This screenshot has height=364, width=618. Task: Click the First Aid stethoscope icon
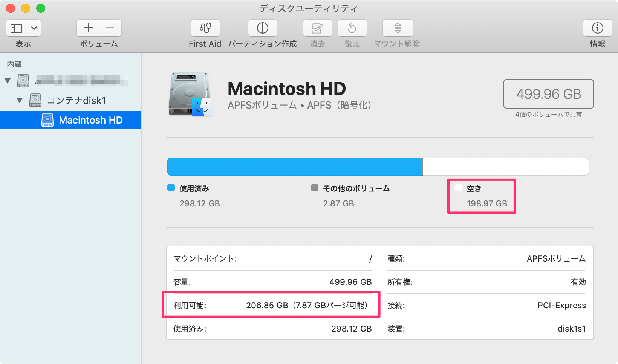[205, 28]
